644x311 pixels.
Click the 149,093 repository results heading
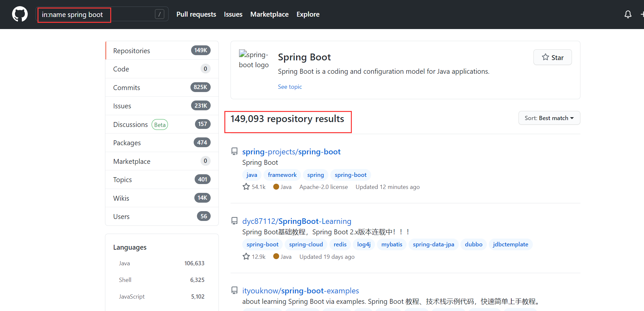tap(287, 119)
